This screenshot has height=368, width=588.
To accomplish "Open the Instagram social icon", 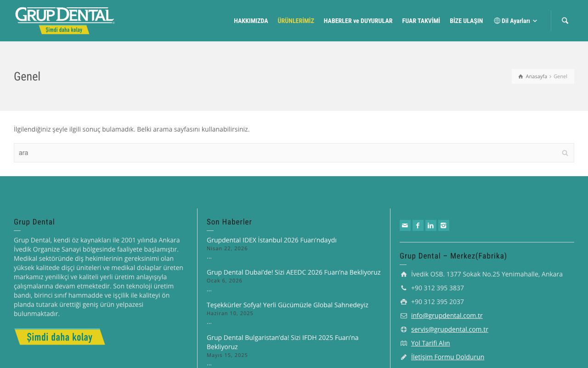I will click(x=443, y=225).
